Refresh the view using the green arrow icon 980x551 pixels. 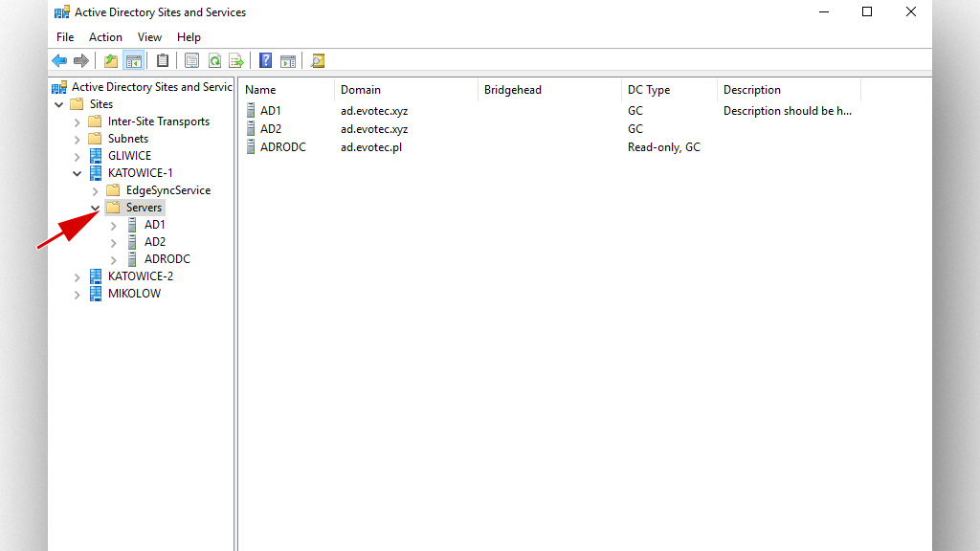point(214,60)
